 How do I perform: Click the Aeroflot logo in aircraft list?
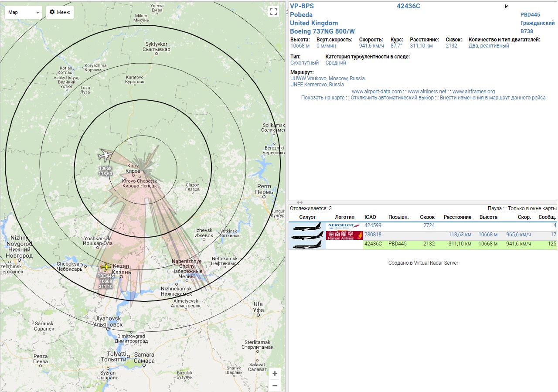coord(344,226)
